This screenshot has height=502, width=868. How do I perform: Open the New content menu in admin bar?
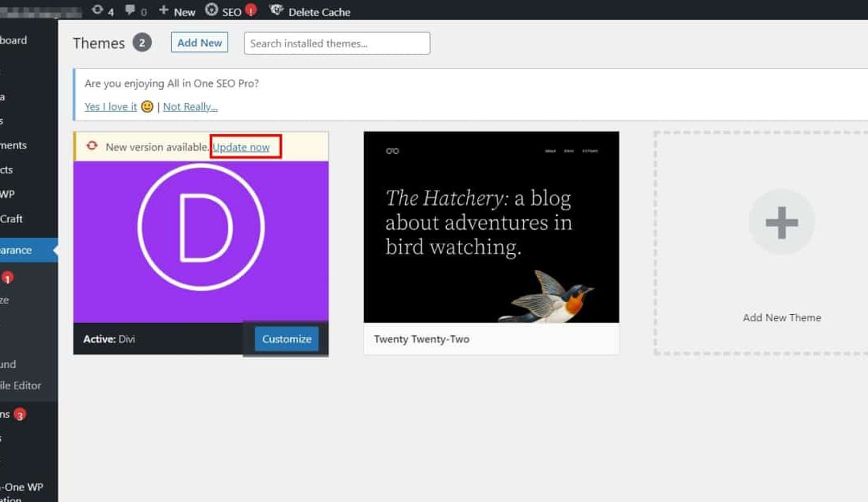pos(177,11)
